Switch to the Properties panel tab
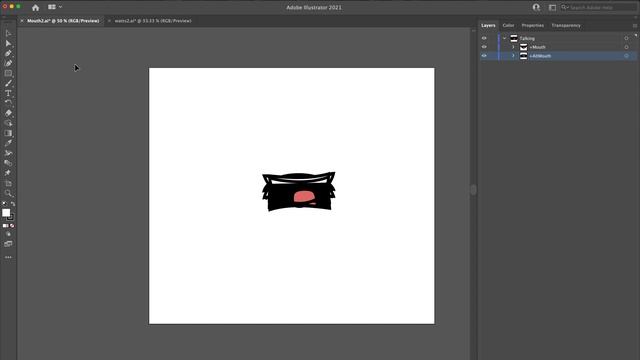 click(533, 25)
